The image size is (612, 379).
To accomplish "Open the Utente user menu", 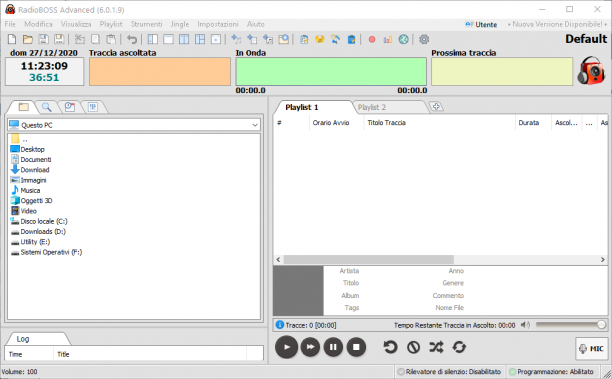I will (x=481, y=25).
